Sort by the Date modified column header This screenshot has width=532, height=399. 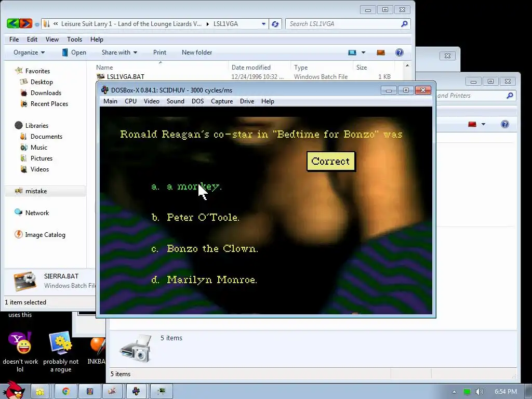click(260, 67)
